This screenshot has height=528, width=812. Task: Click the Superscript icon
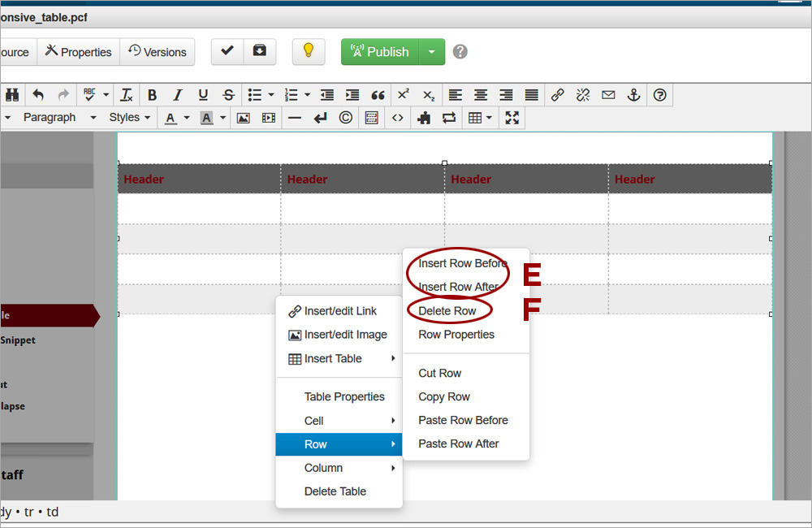tap(403, 94)
